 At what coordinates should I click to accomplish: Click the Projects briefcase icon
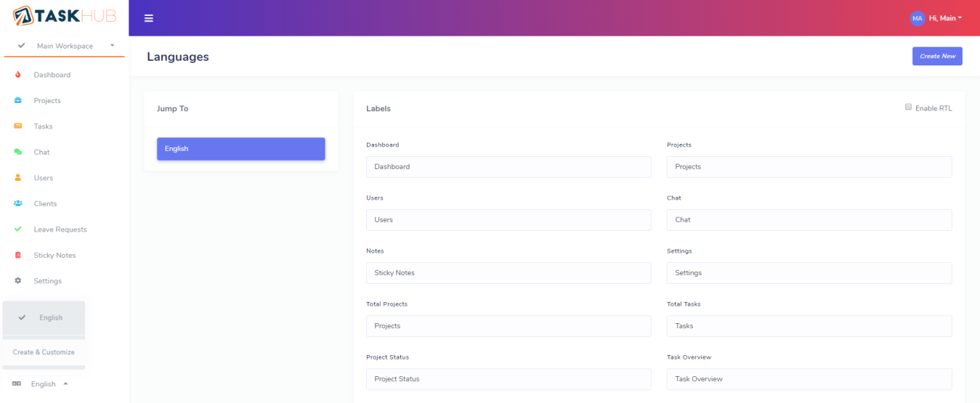point(18,101)
